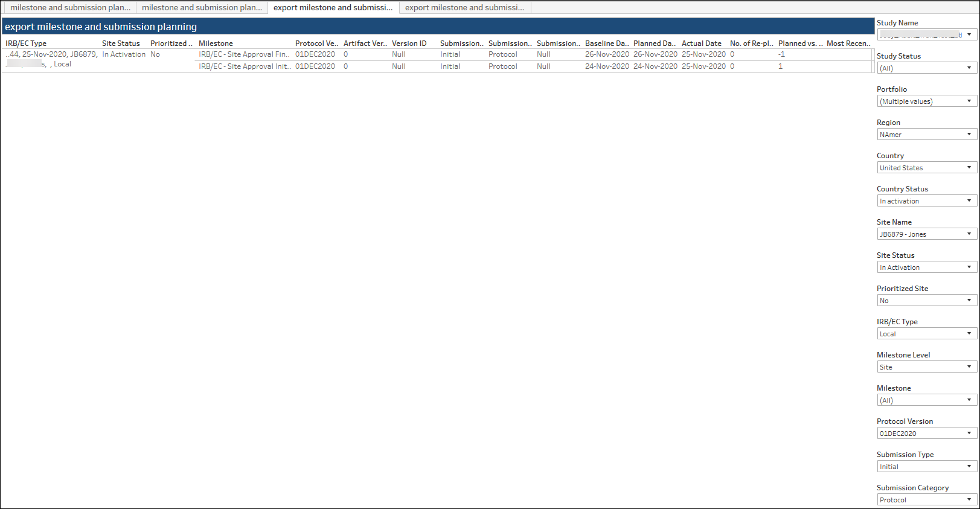
Task: Click the Prioritized column header
Action: pos(171,43)
